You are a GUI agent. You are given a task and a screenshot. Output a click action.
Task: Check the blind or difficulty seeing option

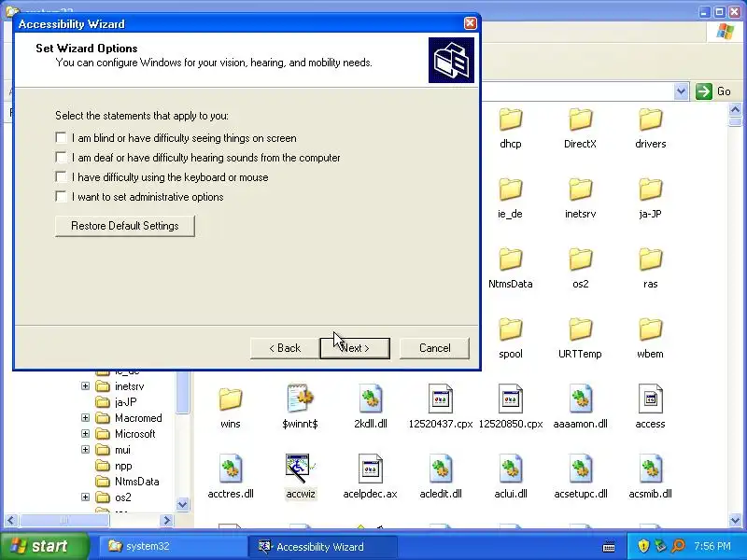tap(61, 138)
